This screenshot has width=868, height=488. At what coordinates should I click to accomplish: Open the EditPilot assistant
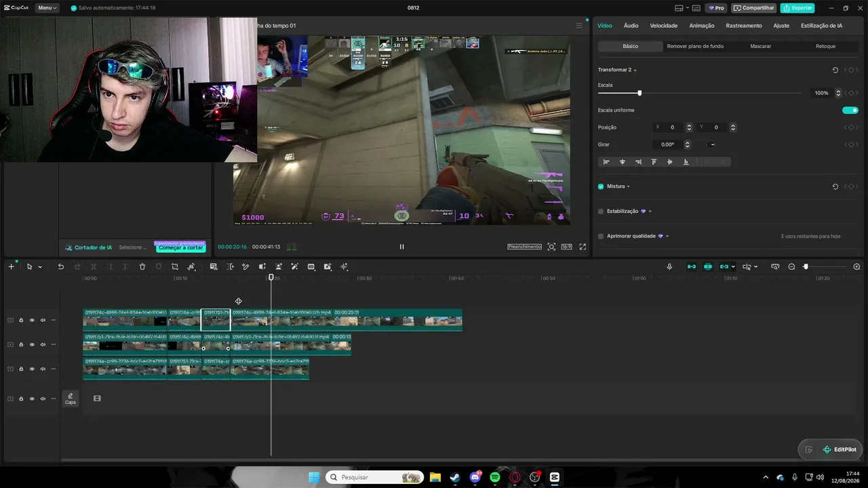click(840, 449)
